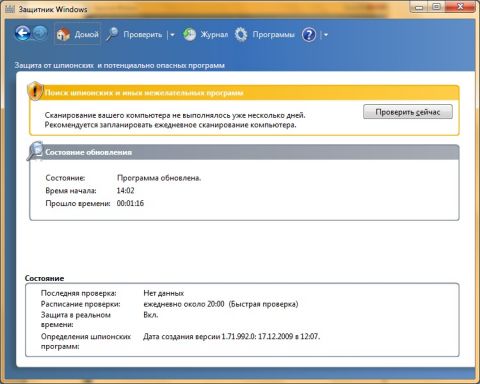The image size is (480, 384).
Task: Select the Вкл. real-time protection value
Action: (151, 315)
